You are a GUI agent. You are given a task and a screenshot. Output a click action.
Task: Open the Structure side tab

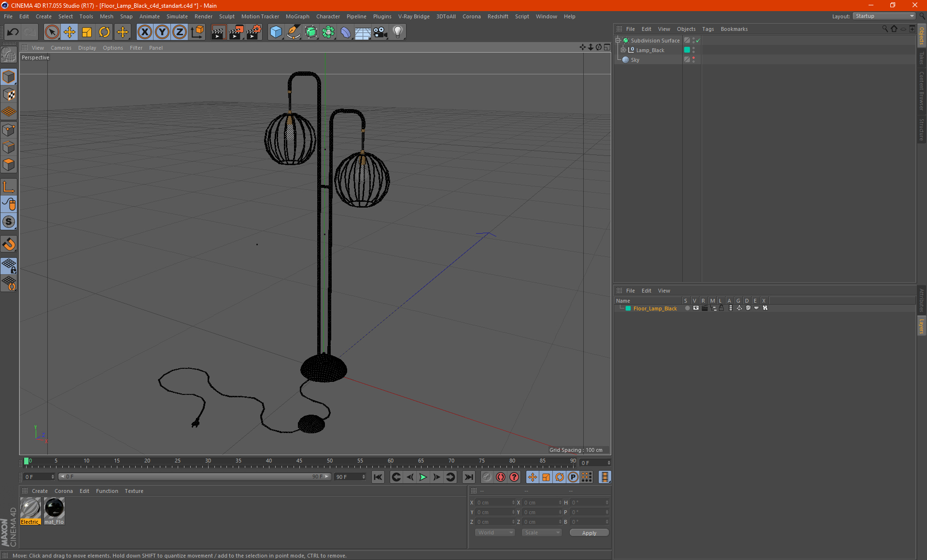pyautogui.click(x=922, y=129)
